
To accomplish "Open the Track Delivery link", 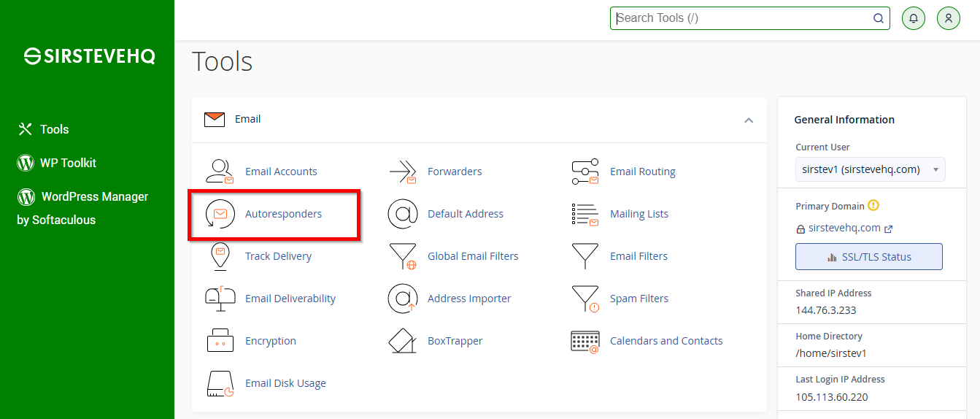I will pos(278,256).
